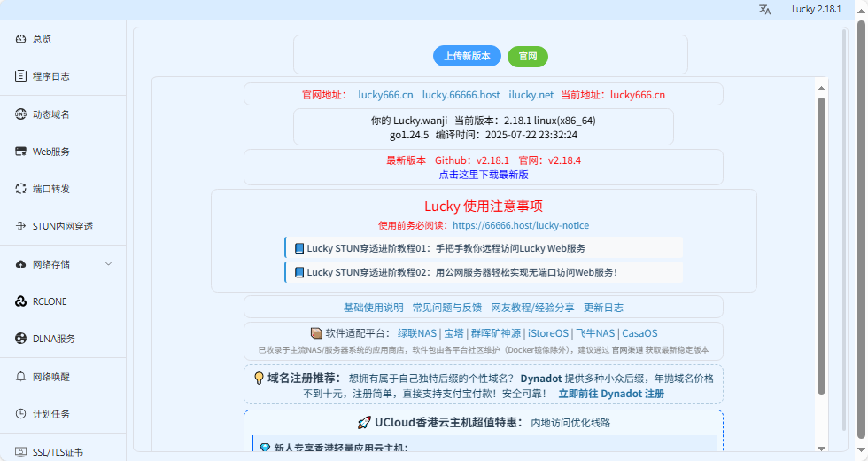Open the 宝塔 platform link

tap(453, 333)
